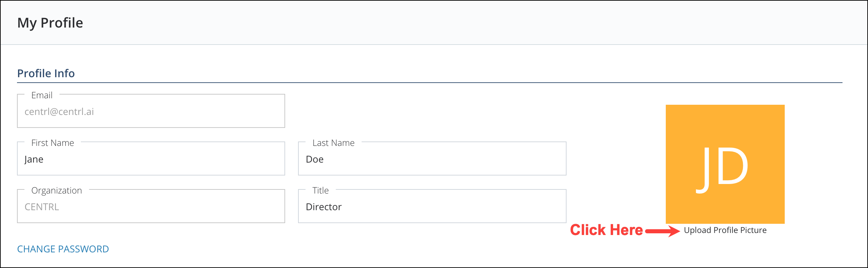Click the text Doe in Last Name
The image size is (868, 268).
point(314,159)
